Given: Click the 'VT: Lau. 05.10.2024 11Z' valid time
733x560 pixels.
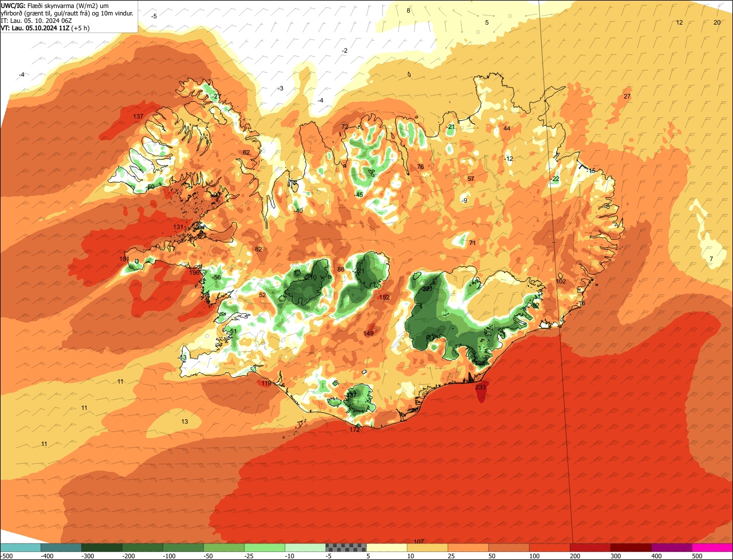Looking at the screenshot, I should (x=34, y=27).
